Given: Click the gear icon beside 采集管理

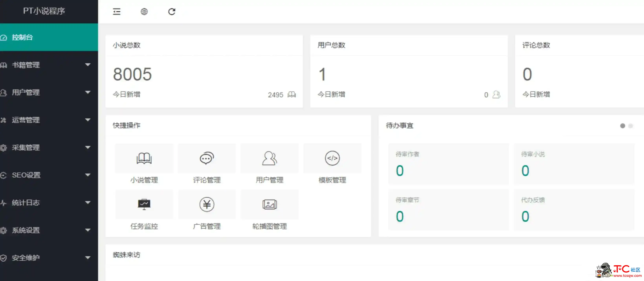Looking at the screenshot, I should 4,148.
